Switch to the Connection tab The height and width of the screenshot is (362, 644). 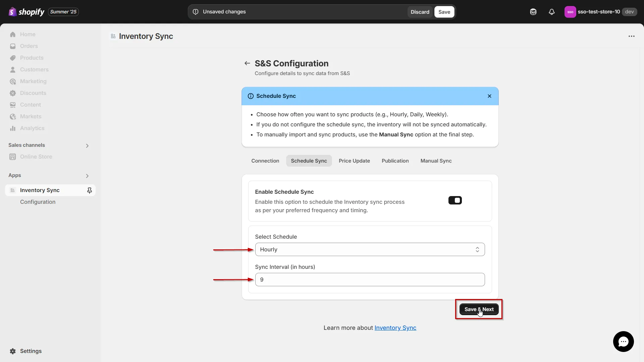point(265,161)
